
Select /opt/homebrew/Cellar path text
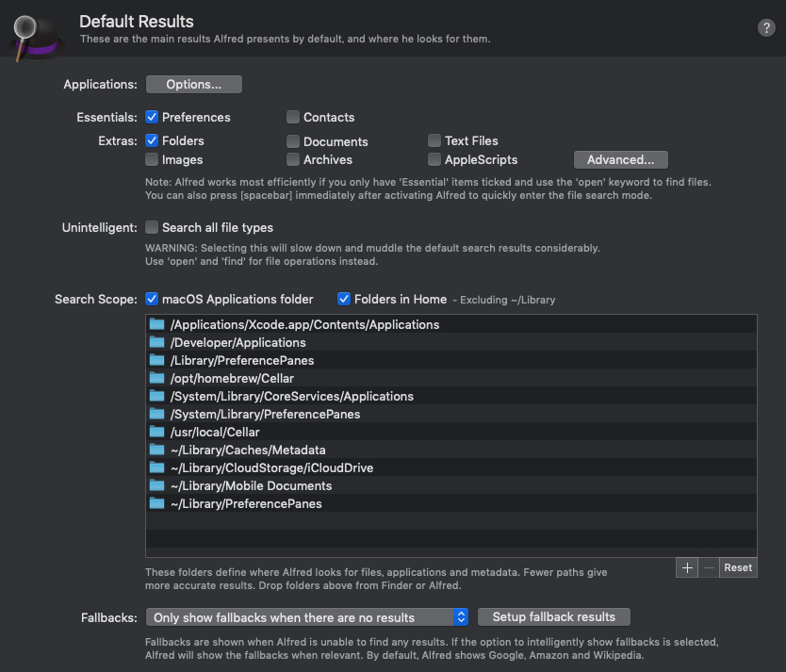[x=232, y=378]
